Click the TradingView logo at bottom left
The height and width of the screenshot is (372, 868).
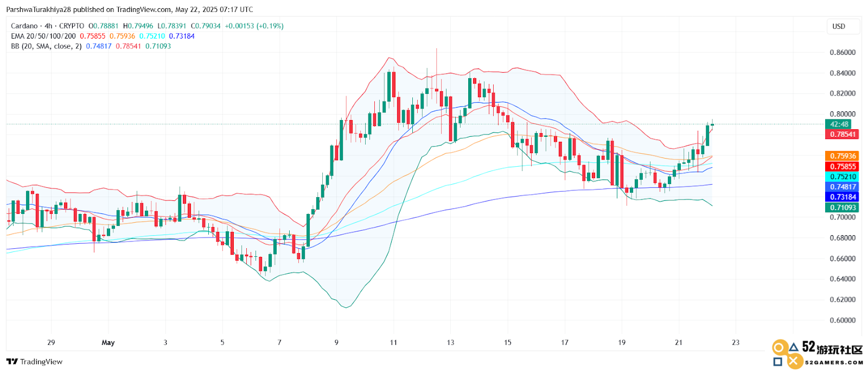[x=35, y=362]
